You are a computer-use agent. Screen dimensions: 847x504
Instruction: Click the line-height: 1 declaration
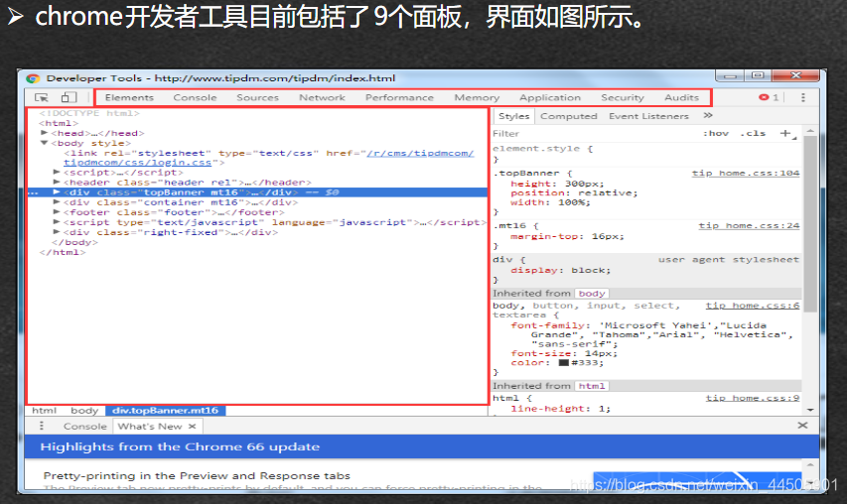pyautogui.click(x=561, y=409)
